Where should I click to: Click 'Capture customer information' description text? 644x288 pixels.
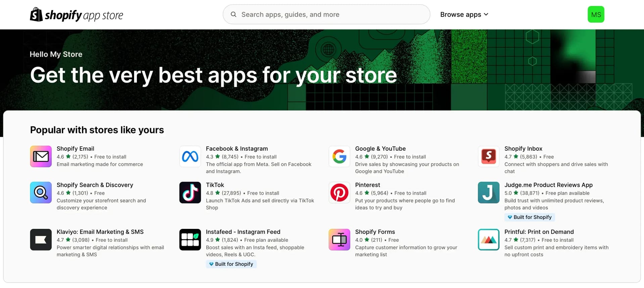tap(406, 251)
